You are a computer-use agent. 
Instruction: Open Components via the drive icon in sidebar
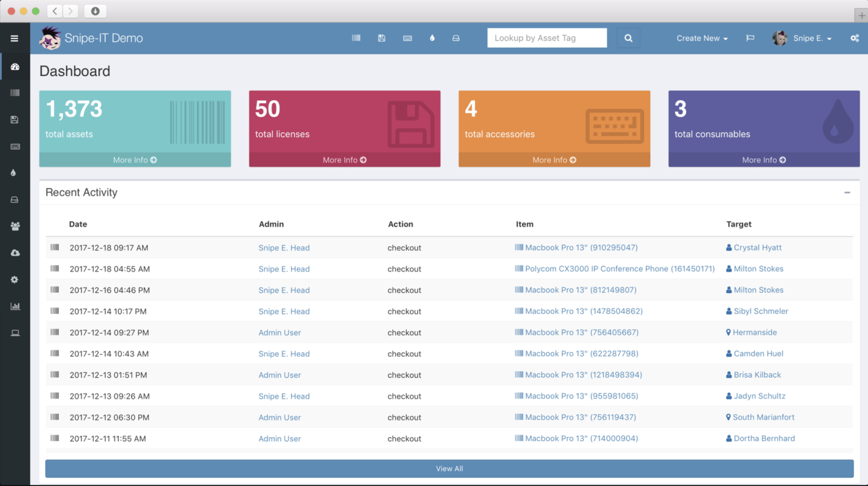point(15,199)
